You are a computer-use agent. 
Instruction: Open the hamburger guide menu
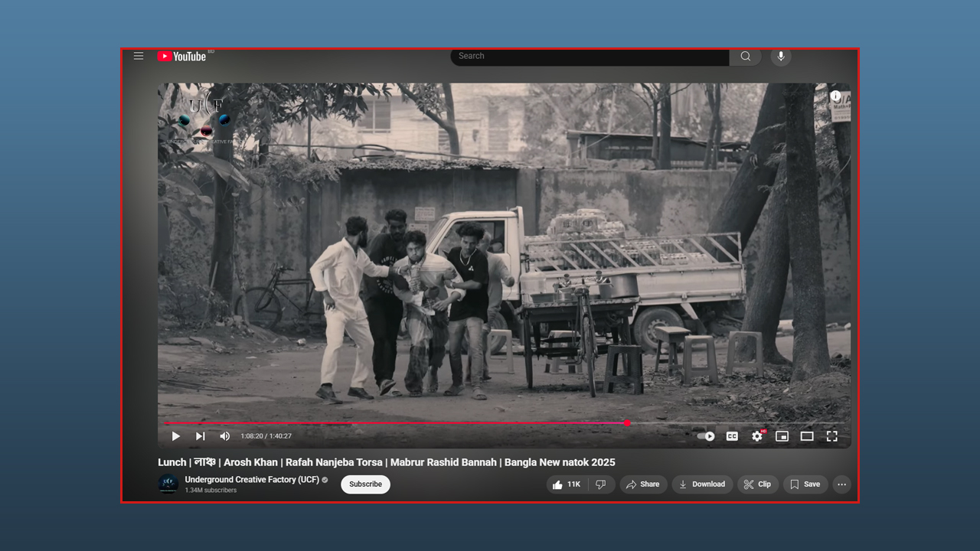(139, 56)
